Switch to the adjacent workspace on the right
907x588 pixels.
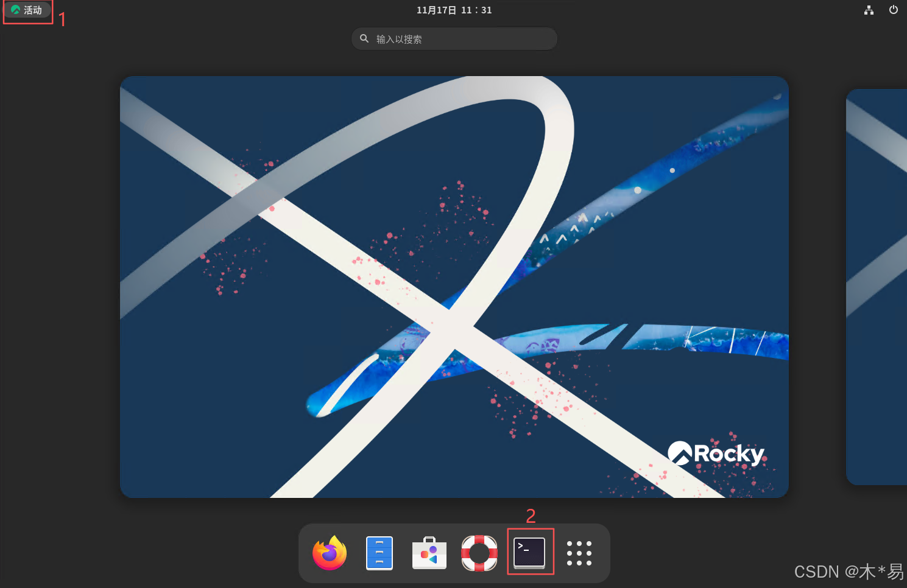pos(877,287)
